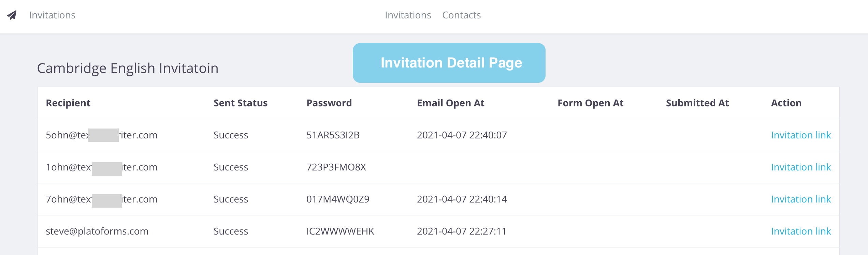
Task: Click the Recipient column header
Action: point(68,103)
